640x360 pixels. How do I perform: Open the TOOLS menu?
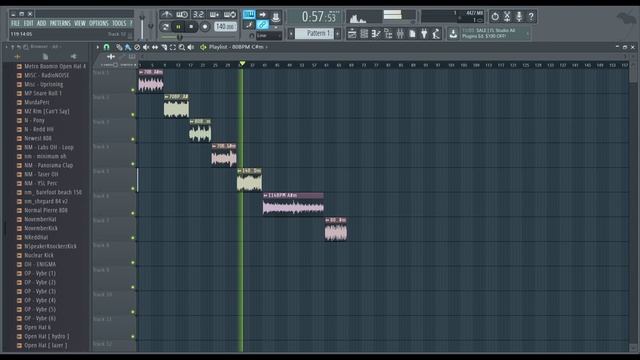[119, 23]
